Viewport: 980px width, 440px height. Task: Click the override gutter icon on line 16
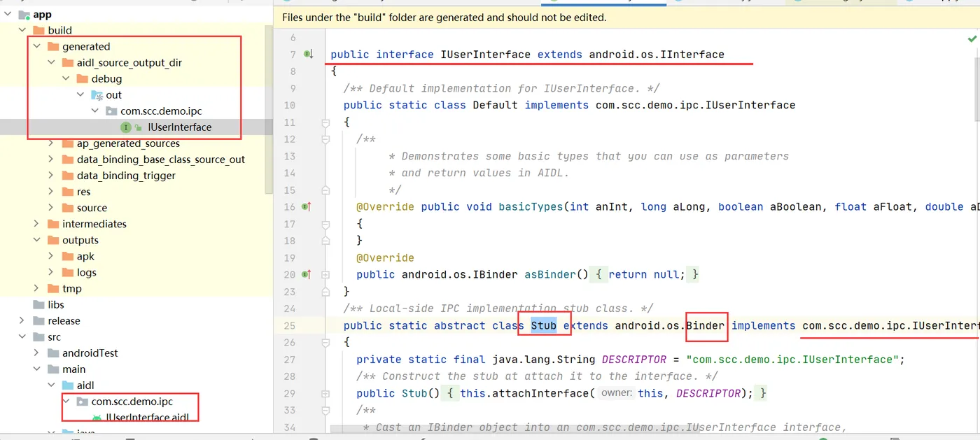pos(307,206)
